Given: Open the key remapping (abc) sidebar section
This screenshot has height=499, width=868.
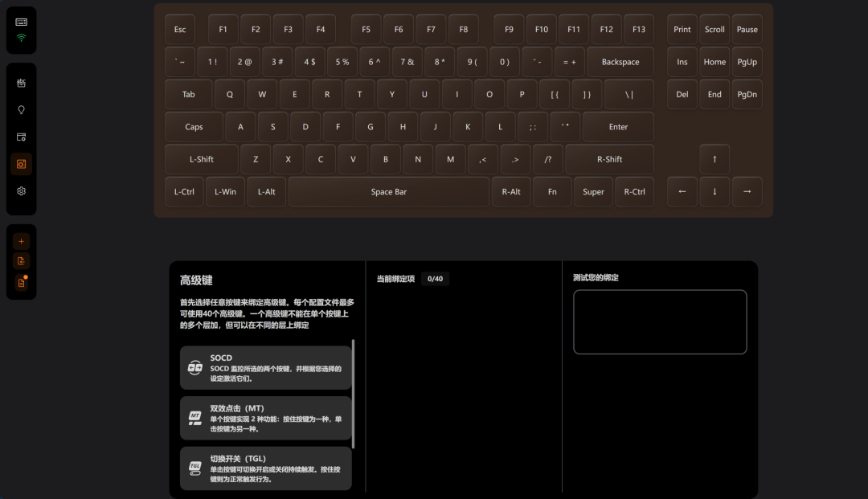Looking at the screenshot, I should [x=21, y=83].
